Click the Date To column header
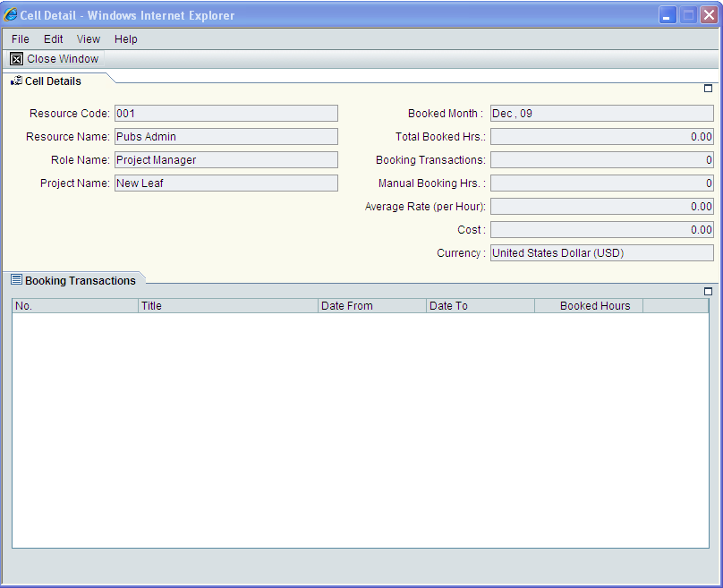The height and width of the screenshot is (588, 723). coord(447,305)
